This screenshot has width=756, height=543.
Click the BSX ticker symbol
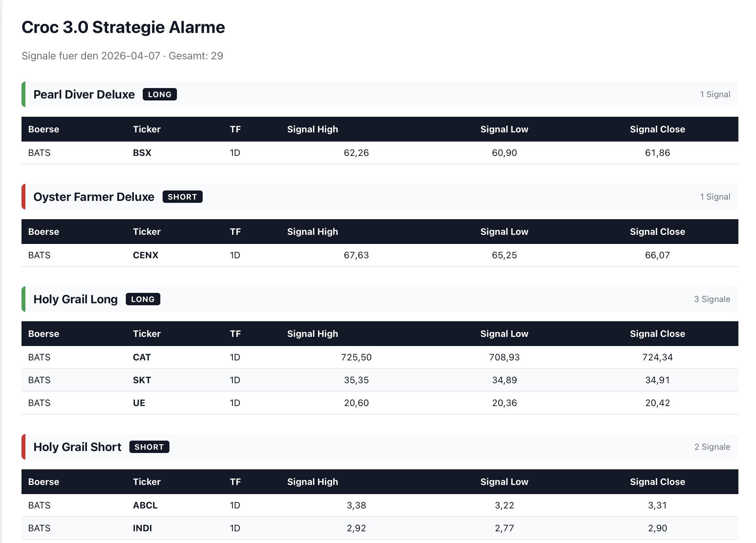click(142, 153)
